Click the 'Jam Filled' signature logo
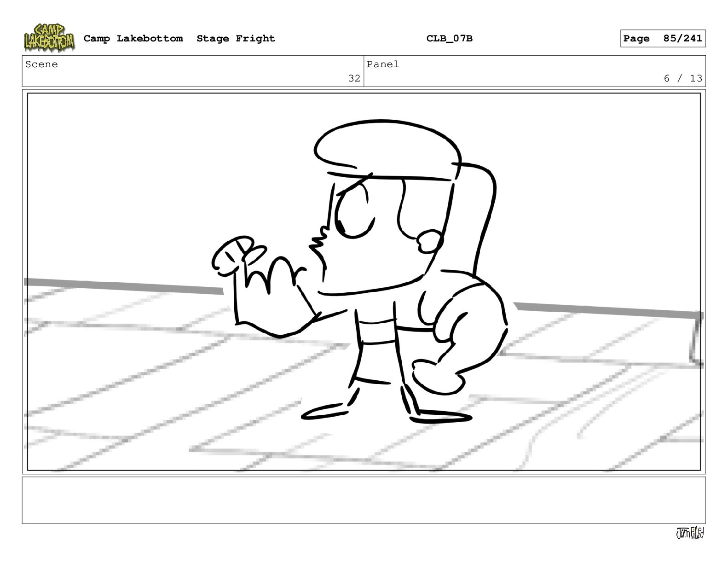728x564 pixels. [689, 533]
